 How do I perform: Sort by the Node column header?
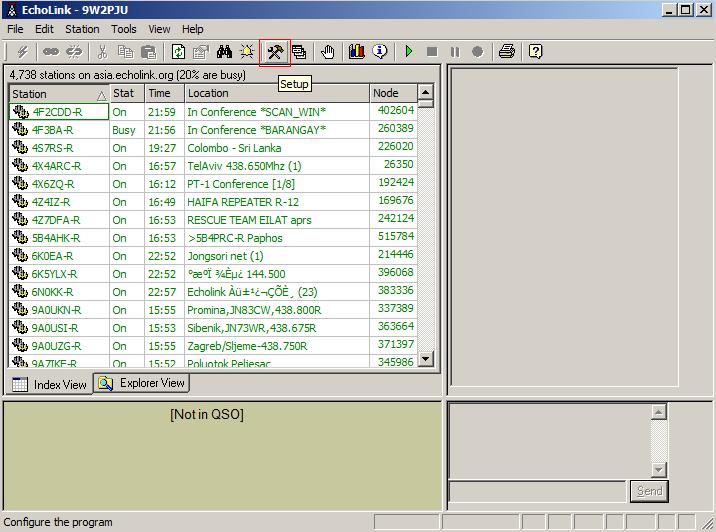[x=393, y=94]
